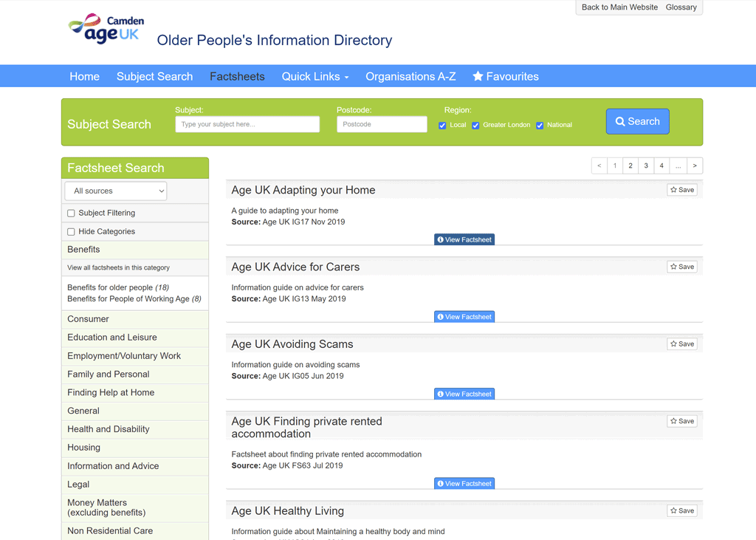The width and height of the screenshot is (756, 540).
Task: Click the Camden Age UK logo
Action: point(106,29)
